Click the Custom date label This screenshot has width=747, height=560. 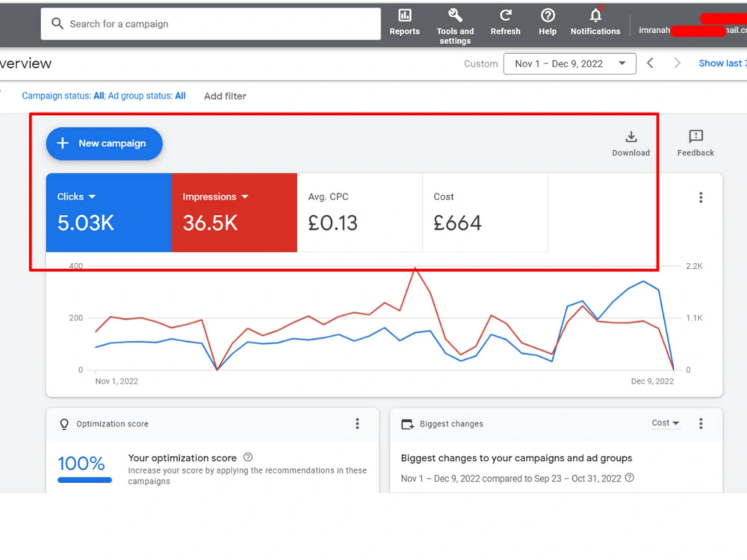pyautogui.click(x=480, y=63)
